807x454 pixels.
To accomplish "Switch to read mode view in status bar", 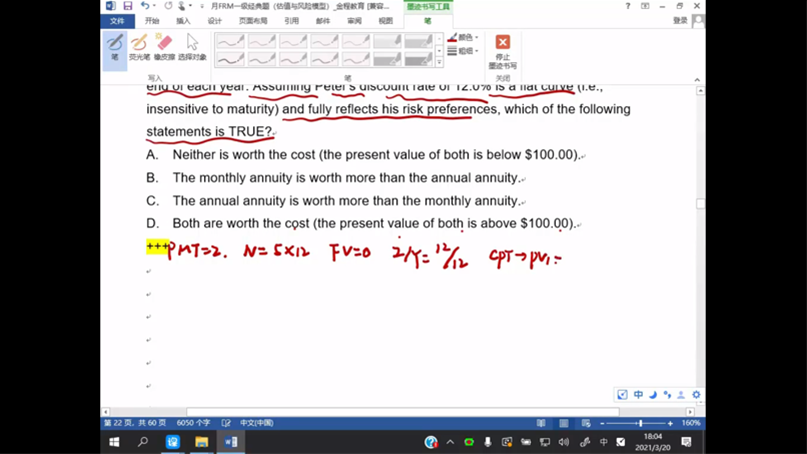I will (x=541, y=423).
